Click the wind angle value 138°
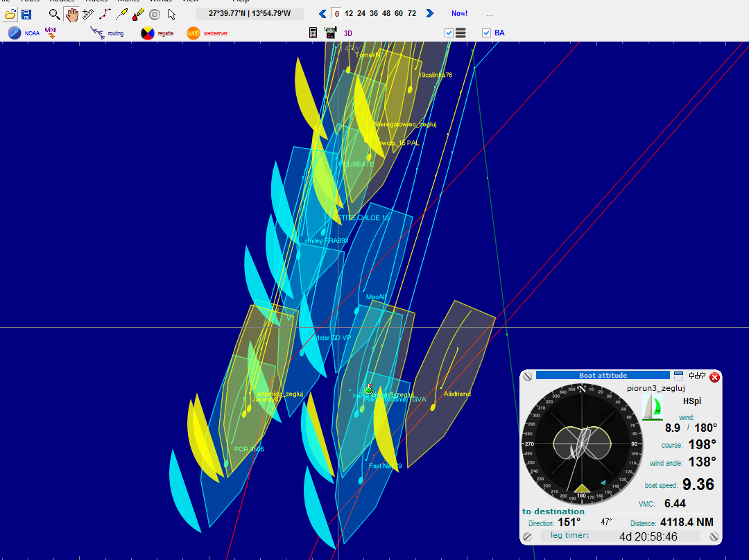The width and height of the screenshot is (749, 560). point(702,462)
